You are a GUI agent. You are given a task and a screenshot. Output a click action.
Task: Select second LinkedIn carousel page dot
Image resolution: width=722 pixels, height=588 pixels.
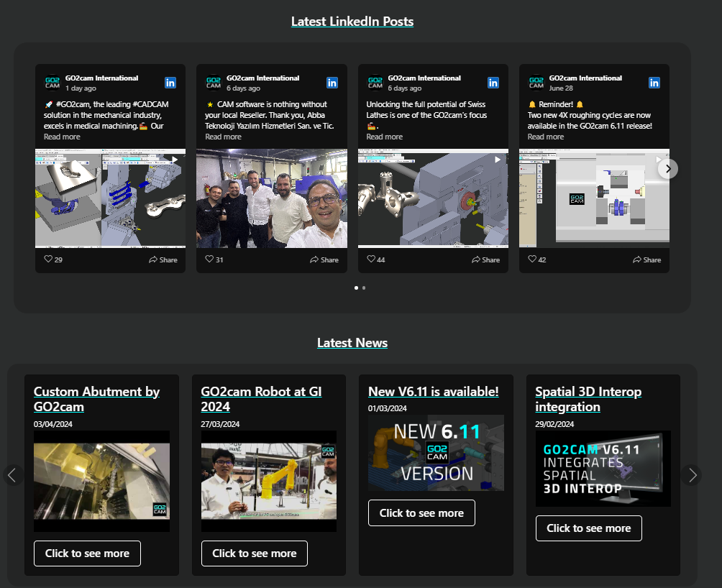coord(364,288)
